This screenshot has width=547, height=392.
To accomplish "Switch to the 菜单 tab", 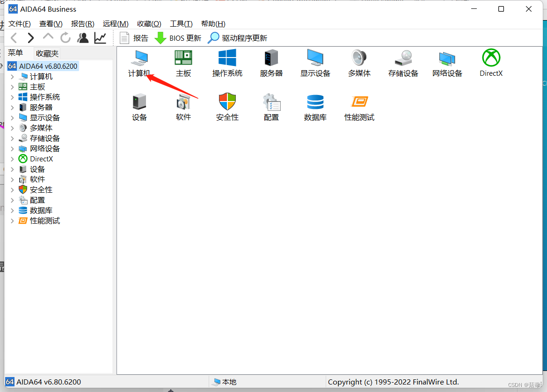I will coord(15,53).
